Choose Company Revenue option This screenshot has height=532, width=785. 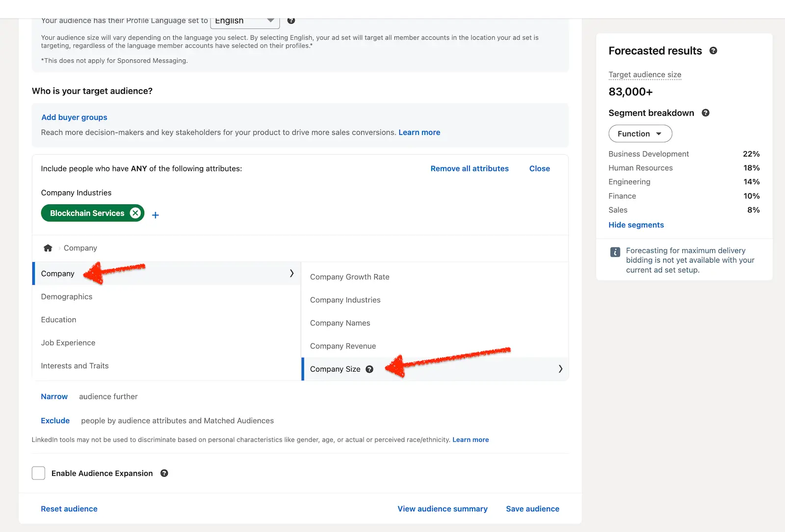(x=343, y=346)
